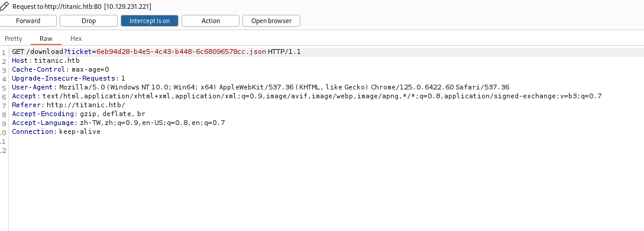Screen dimensions: 644x231
Task: Toggle the Intercept is on button
Action: 150,21
